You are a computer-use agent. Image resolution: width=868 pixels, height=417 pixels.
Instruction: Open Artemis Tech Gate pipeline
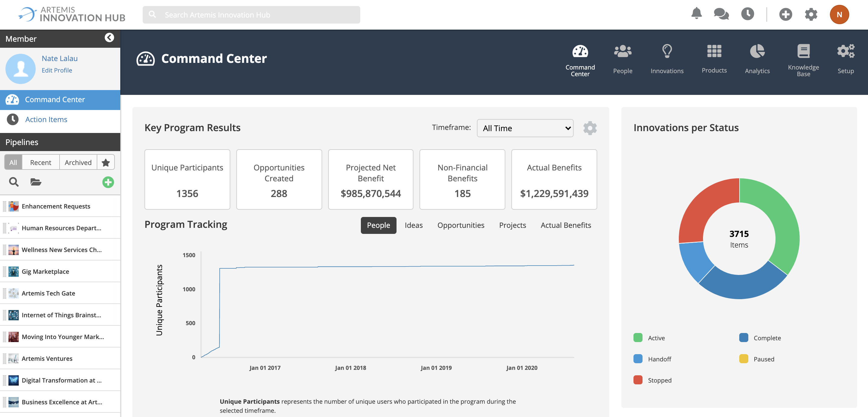click(60, 293)
